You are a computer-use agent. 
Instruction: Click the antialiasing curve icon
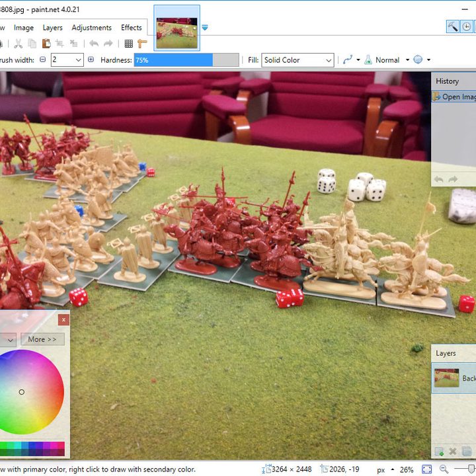pos(348,59)
